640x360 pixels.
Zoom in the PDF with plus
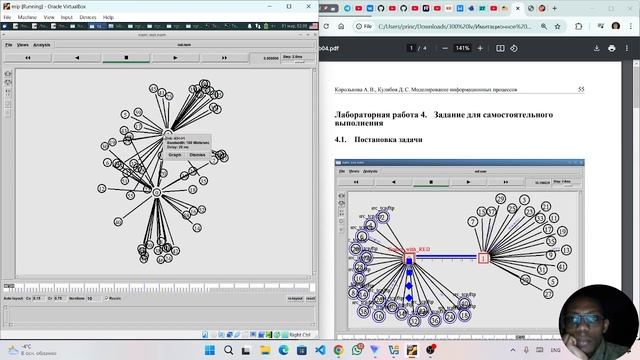[480, 48]
